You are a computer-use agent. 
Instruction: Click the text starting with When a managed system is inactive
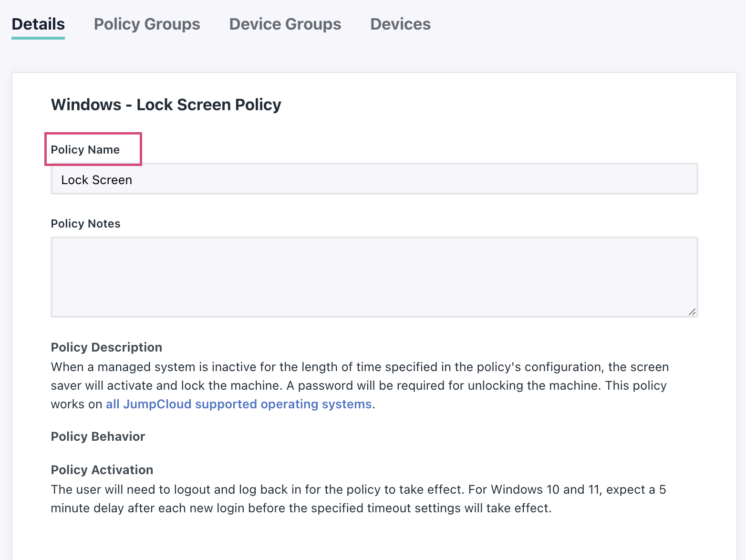coord(360,385)
